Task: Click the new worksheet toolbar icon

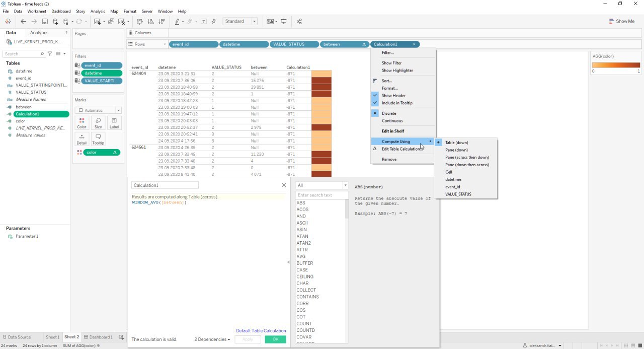Action: [x=97, y=22]
